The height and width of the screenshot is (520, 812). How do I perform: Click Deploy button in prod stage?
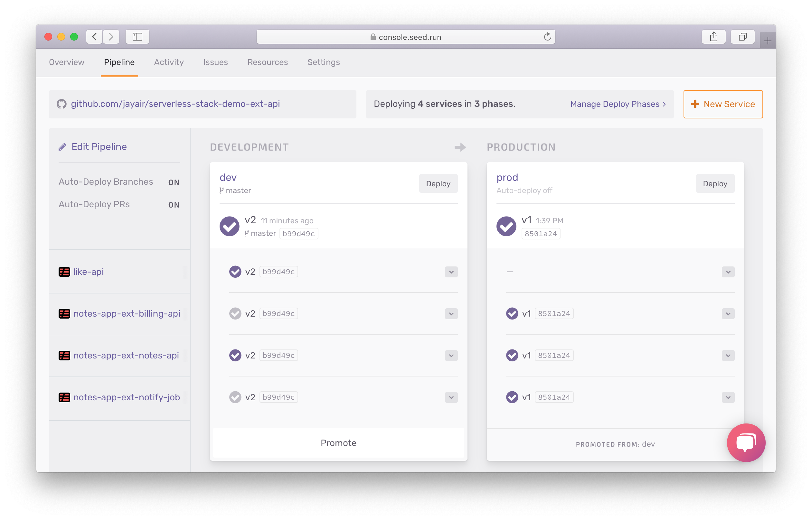point(715,183)
